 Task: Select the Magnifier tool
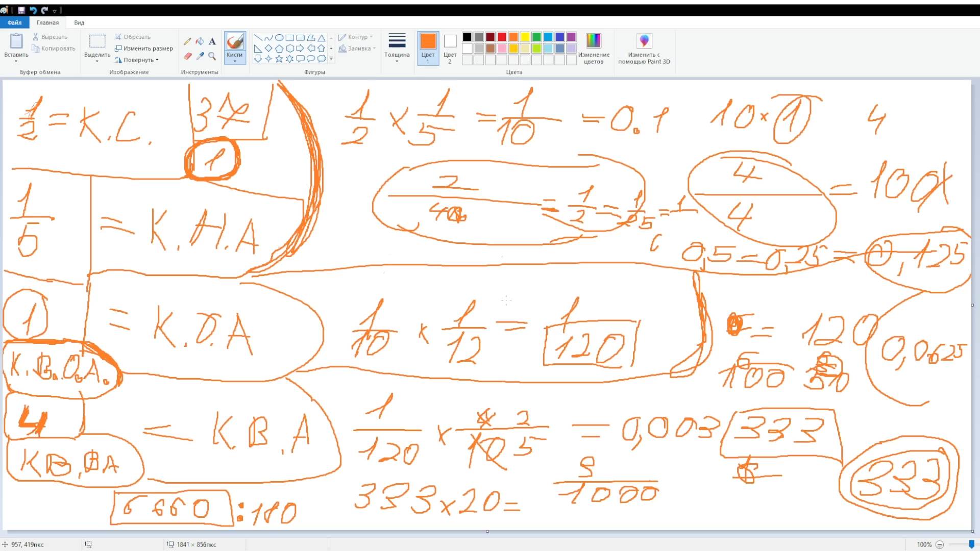pos(212,56)
